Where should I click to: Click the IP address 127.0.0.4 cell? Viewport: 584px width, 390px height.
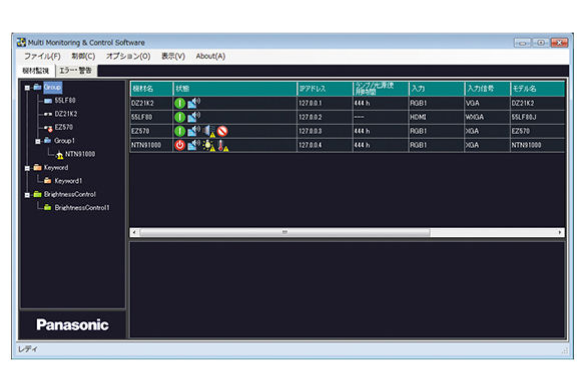tap(325, 145)
